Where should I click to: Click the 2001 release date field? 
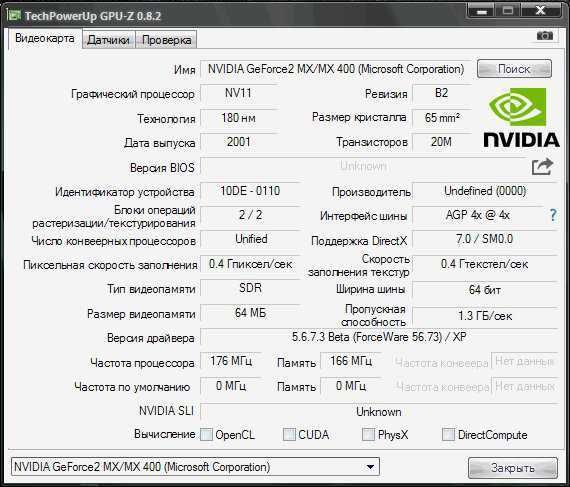[x=238, y=142]
